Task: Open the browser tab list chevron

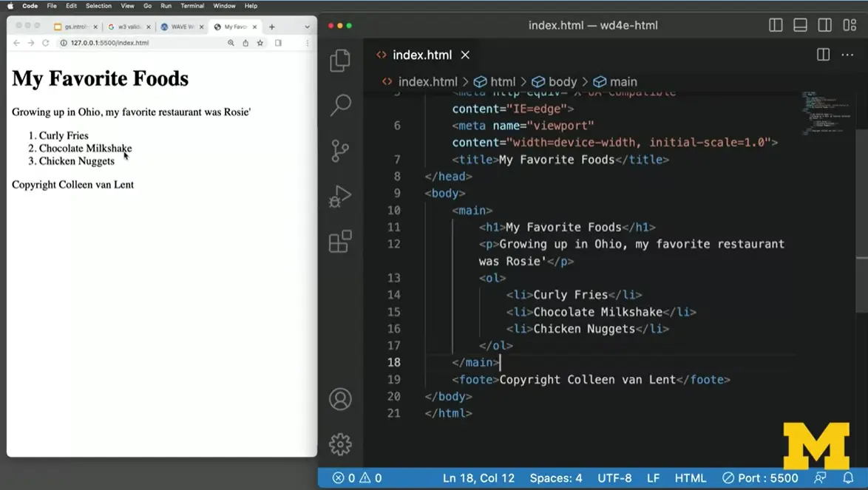Action: click(x=308, y=27)
